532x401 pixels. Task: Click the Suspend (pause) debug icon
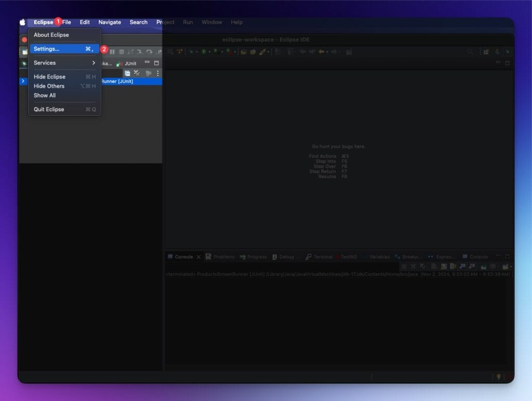point(112,52)
